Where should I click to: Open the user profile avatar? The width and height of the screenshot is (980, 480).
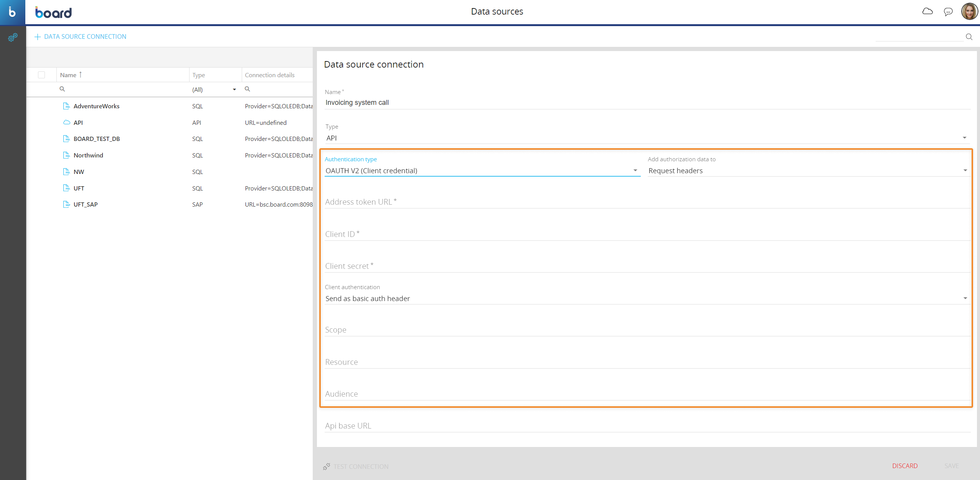tap(969, 12)
